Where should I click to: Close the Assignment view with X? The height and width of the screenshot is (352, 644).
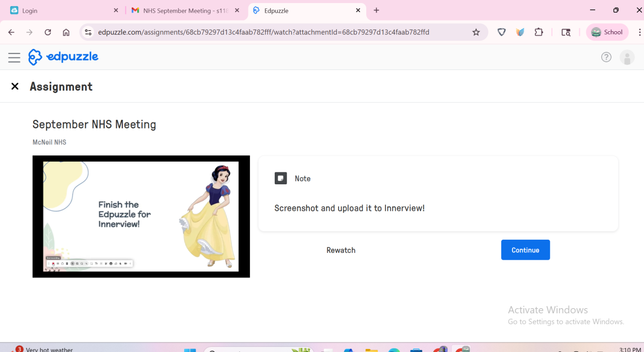(x=15, y=87)
